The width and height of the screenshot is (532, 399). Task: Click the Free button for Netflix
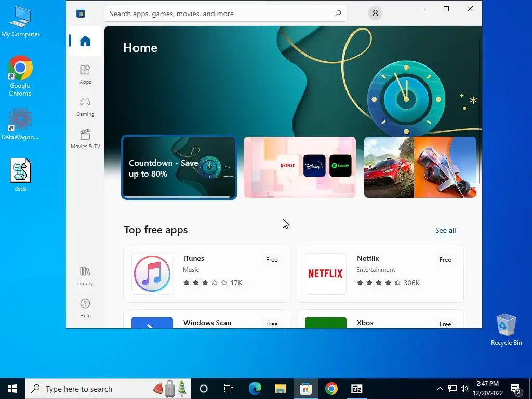[445, 260]
